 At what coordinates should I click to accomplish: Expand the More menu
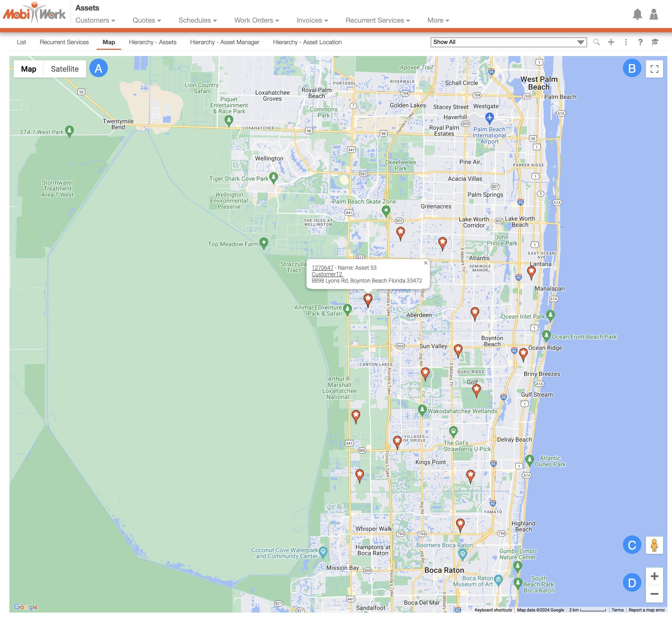[438, 20]
